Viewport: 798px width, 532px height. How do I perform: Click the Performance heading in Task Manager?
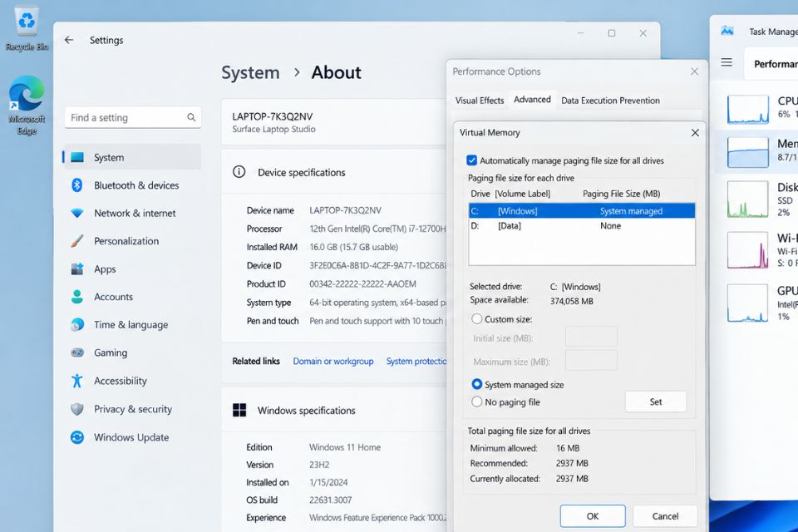click(776, 64)
